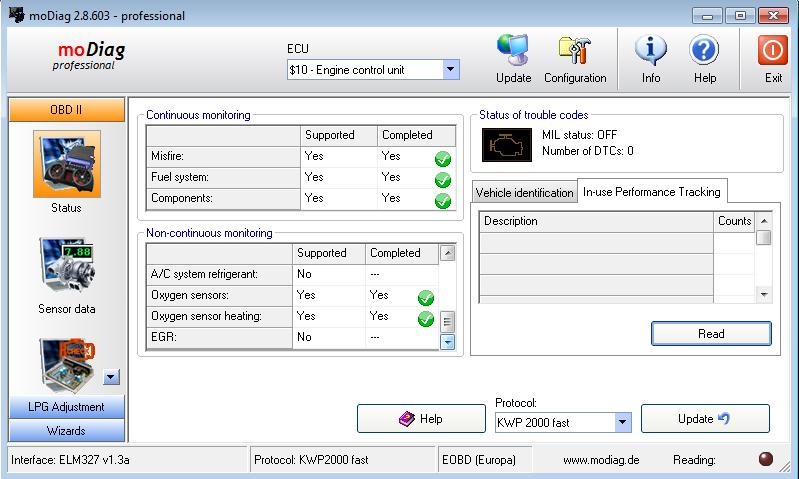
Task: Expand the Protocol dropdown list
Action: click(622, 422)
